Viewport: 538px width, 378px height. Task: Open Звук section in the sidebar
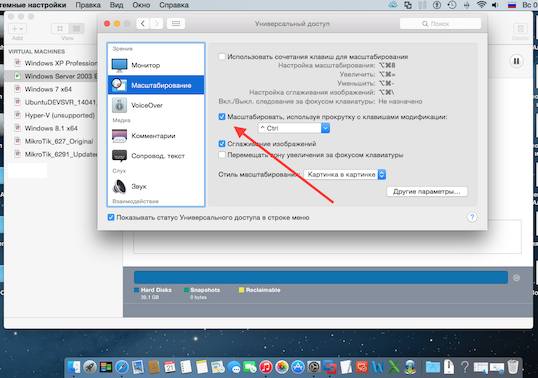coord(156,186)
